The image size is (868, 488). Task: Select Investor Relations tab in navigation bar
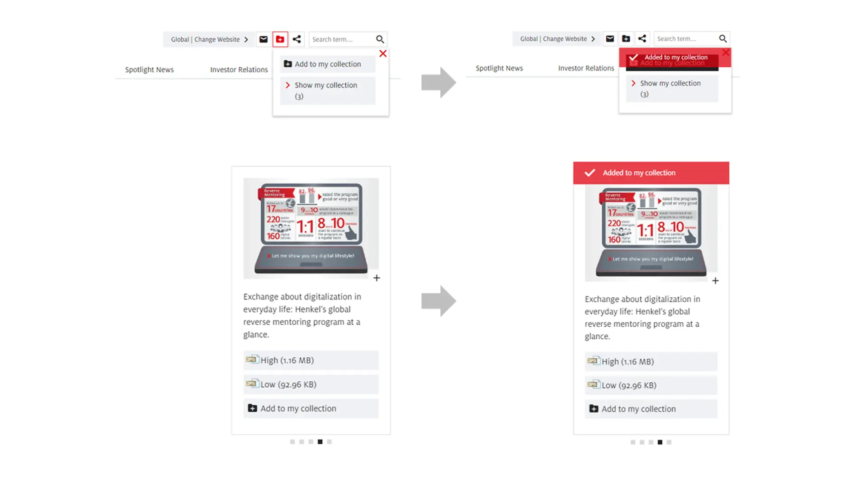[239, 70]
